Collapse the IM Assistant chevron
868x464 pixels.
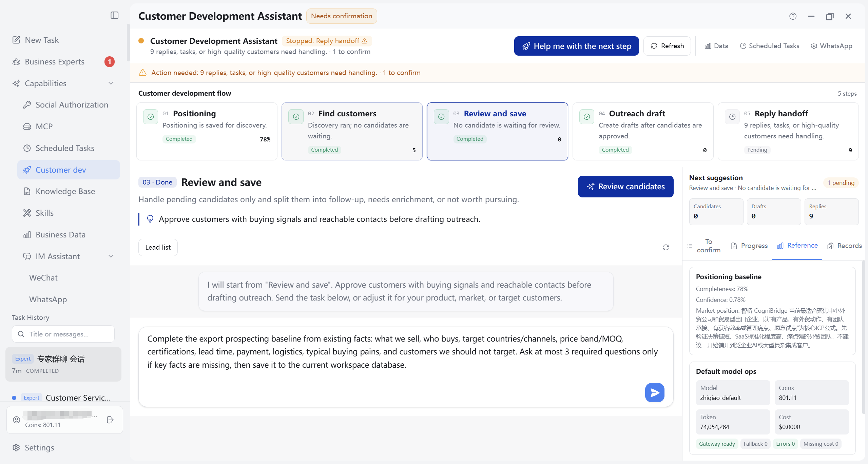click(111, 256)
